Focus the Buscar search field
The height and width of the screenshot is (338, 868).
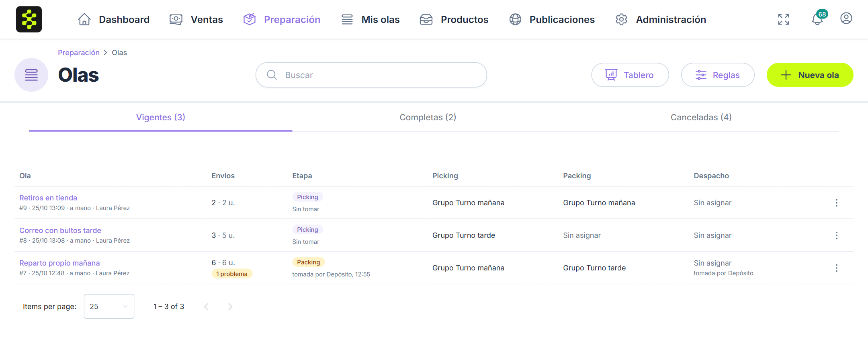[x=371, y=75]
